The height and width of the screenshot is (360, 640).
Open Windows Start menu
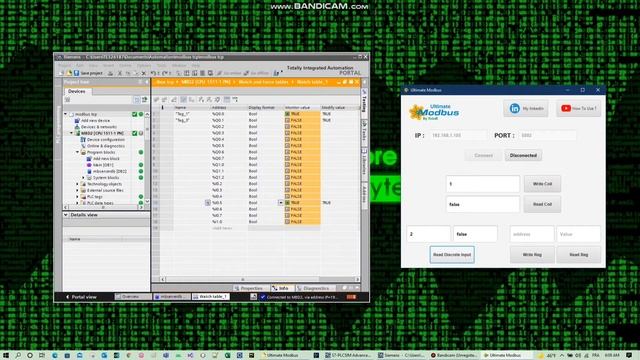pos(6,356)
